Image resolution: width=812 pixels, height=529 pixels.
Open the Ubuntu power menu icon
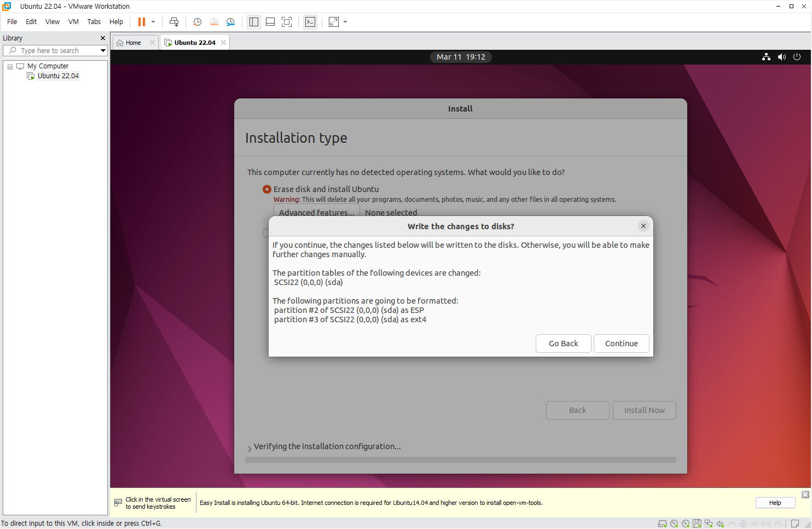point(797,57)
